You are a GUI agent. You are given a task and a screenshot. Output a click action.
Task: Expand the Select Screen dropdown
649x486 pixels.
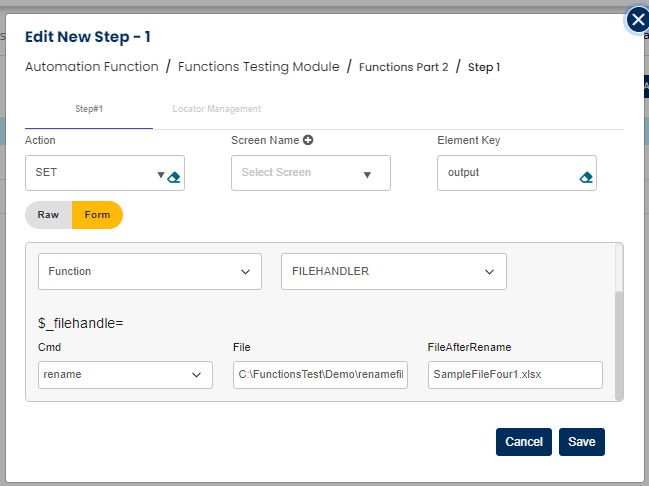(367, 175)
